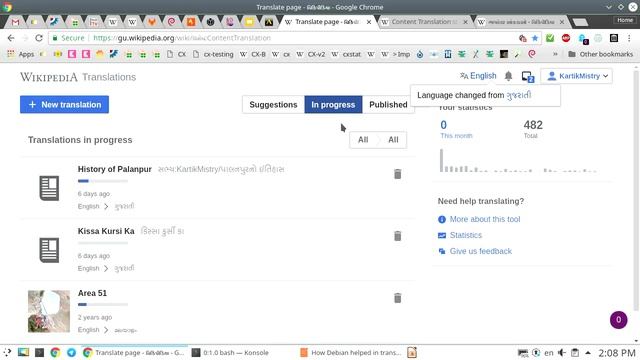This screenshot has width=640, height=360.
Task: Open the Chrome three-dot menu
Action: pos(629,38)
